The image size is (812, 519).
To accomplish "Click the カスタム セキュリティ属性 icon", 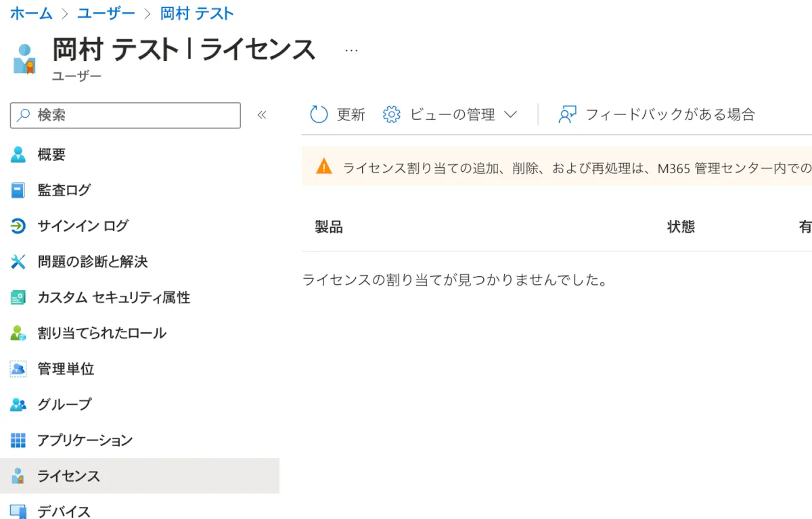I will click(x=18, y=298).
